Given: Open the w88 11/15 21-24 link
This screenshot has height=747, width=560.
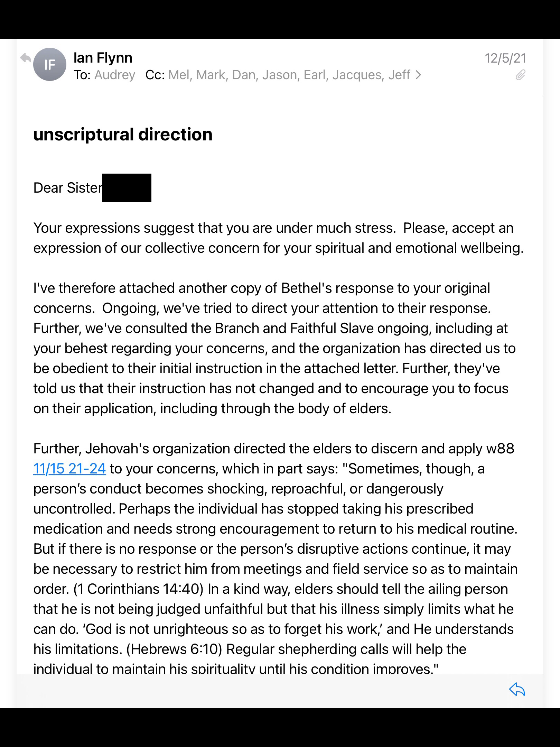Looking at the screenshot, I should [x=69, y=469].
